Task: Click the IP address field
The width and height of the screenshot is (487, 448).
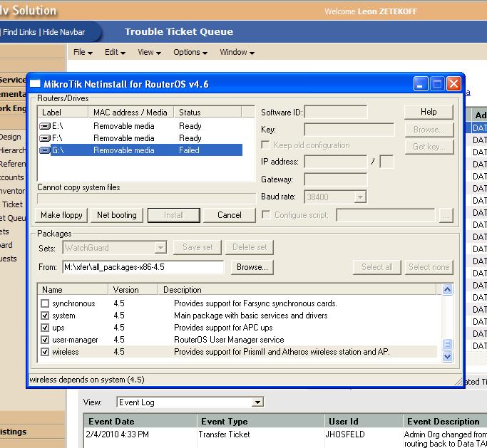Action: coord(335,162)
